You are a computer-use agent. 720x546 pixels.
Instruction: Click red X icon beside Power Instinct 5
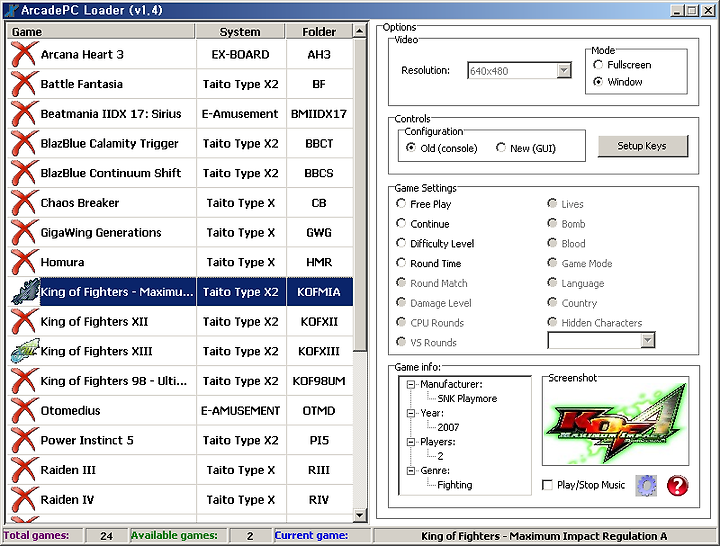coord(24,440)
